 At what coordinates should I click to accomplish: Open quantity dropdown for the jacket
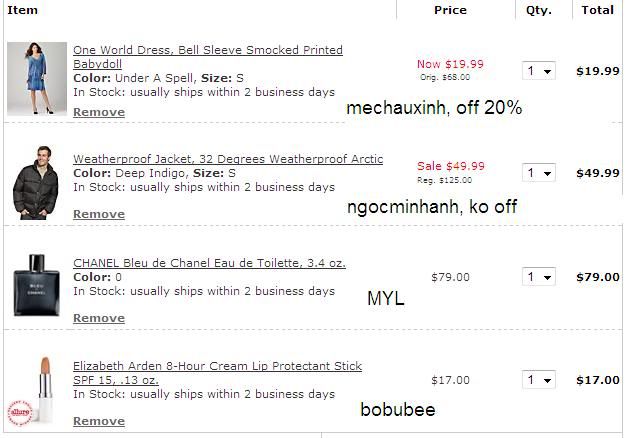pos(538,173)
